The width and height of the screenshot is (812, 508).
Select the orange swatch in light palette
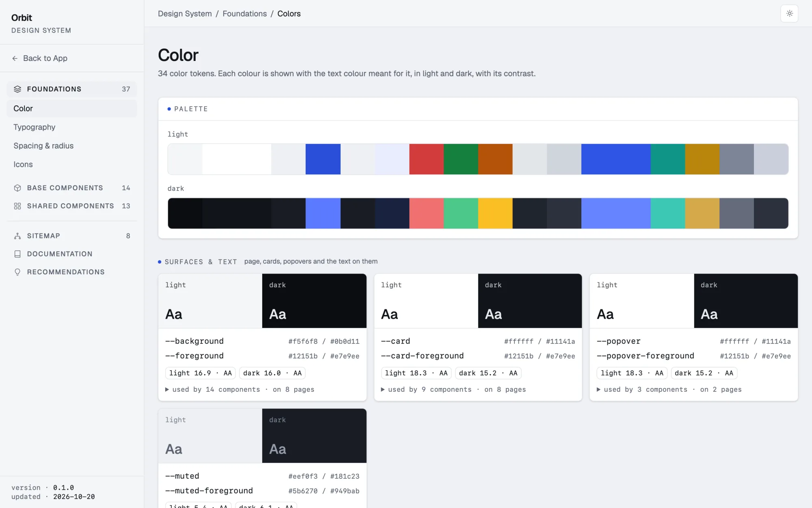pyautogui.click(x=495, y=159)
